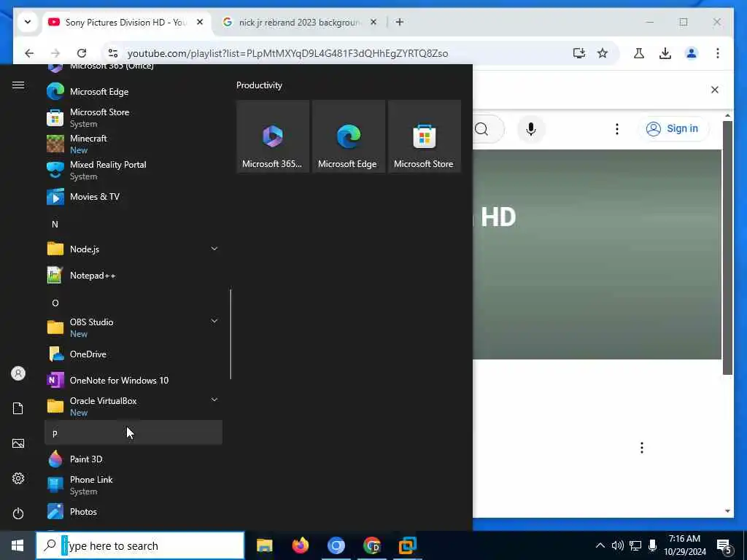The height and width of the screenshot is (560, 747).
Task: Open OneNote for Windows 10
Action: pos(133,381)
